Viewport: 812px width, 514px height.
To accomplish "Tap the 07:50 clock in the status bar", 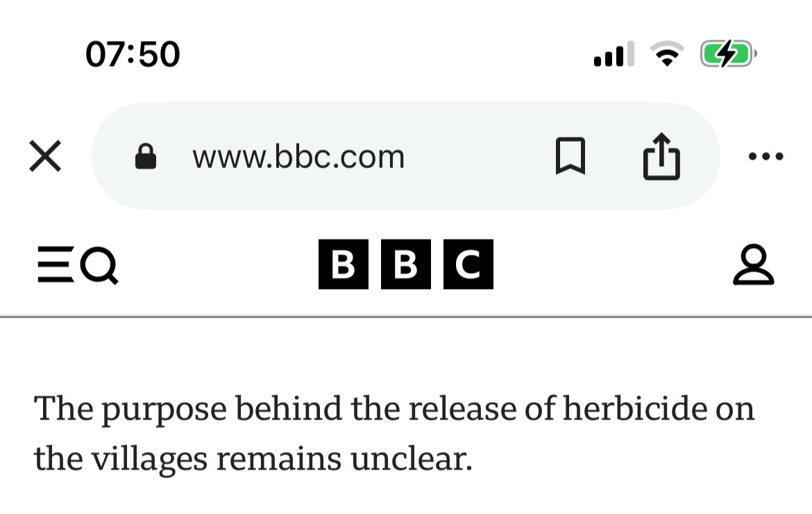I will [133, 54].
